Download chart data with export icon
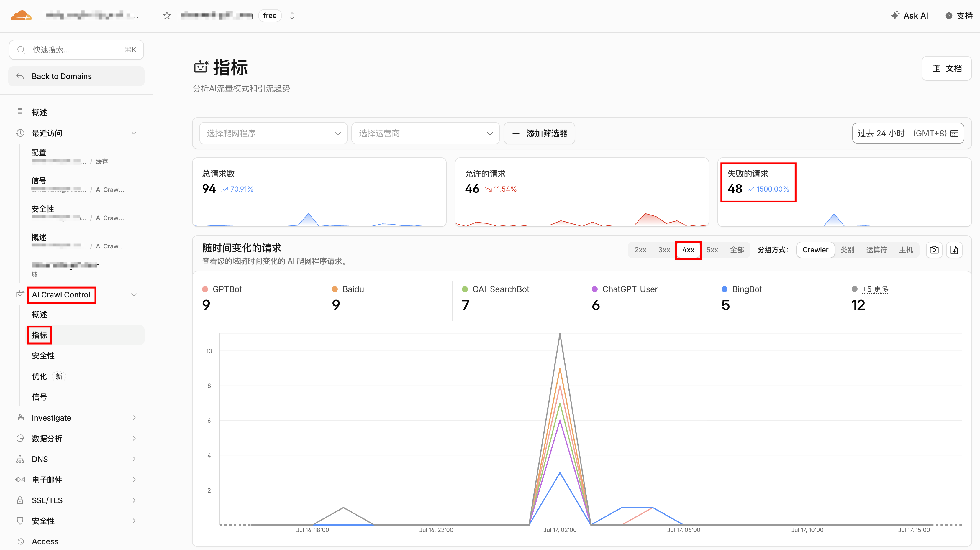The image size is (980, 550). click(954, 250)
